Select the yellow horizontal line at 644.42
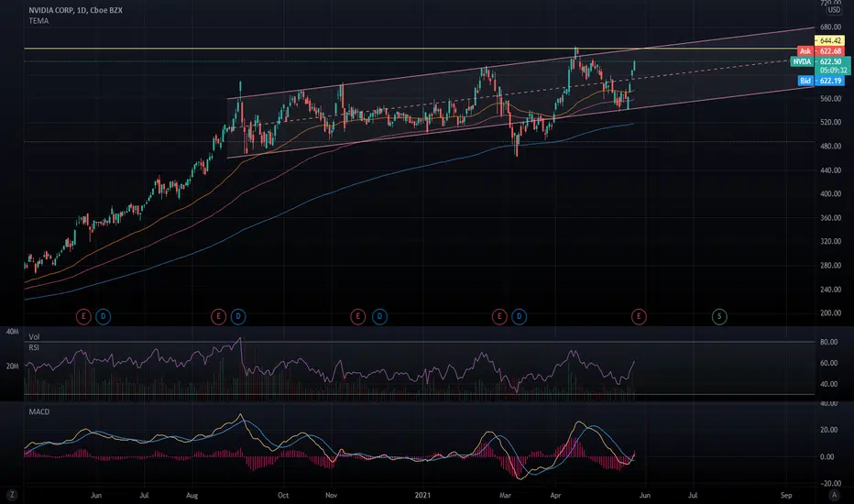 (x=420, y=49)
